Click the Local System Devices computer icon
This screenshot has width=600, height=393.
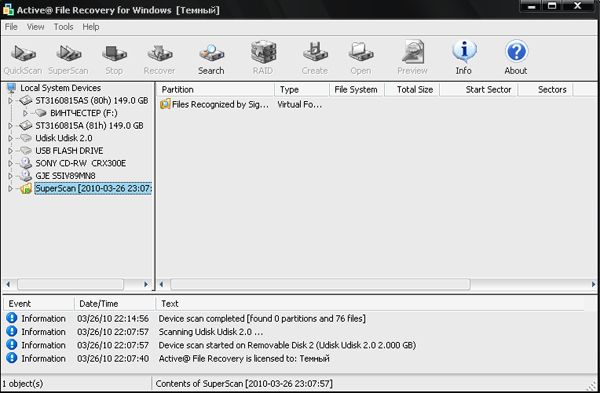(x=11, y=88)
